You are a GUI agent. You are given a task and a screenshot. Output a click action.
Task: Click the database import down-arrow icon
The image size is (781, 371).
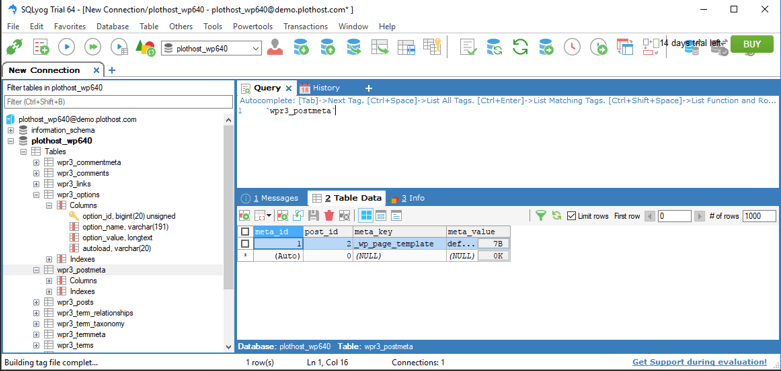point(301,47)
